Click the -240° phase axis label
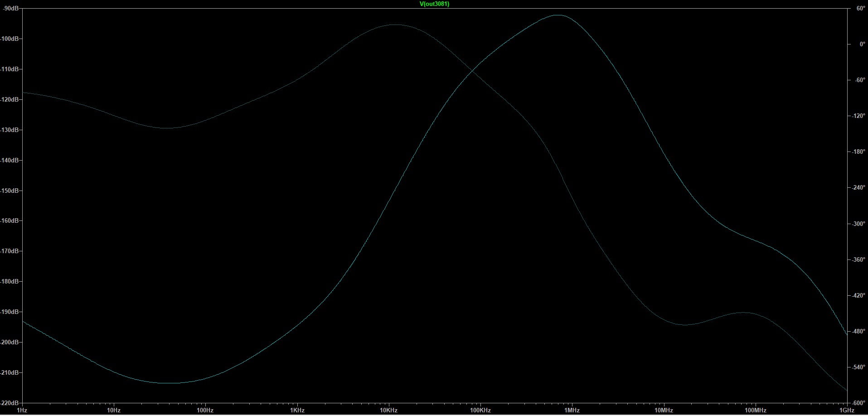Screen dimensions: 868x416 (x=858, y=188)
